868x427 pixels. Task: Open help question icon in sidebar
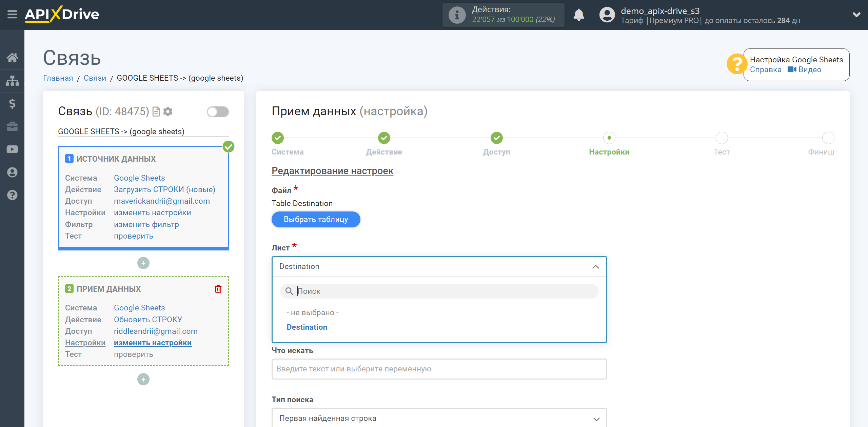(x=12, y=195)
